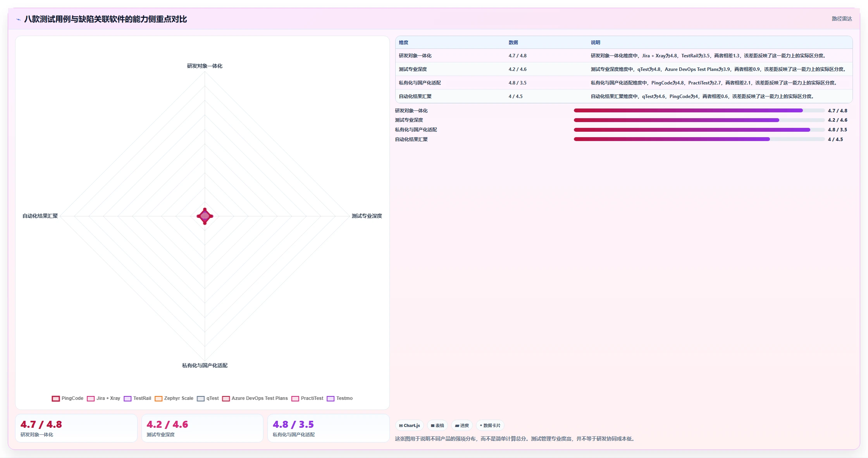868x458 pixels.
Task: Click the 测试专业深度 progress bar
Action: pyautogui.click(x=699, y=120)
